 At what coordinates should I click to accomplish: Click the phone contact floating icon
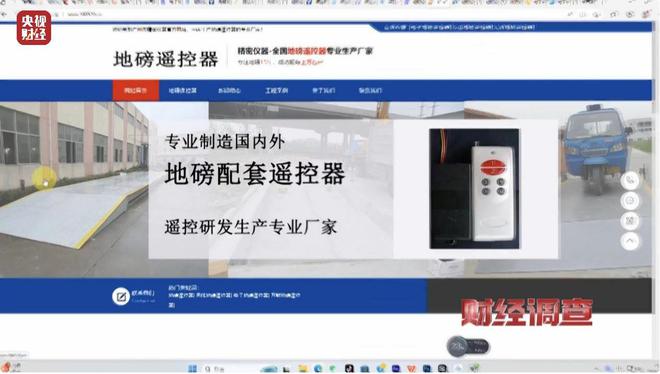(x=630, y=180)
